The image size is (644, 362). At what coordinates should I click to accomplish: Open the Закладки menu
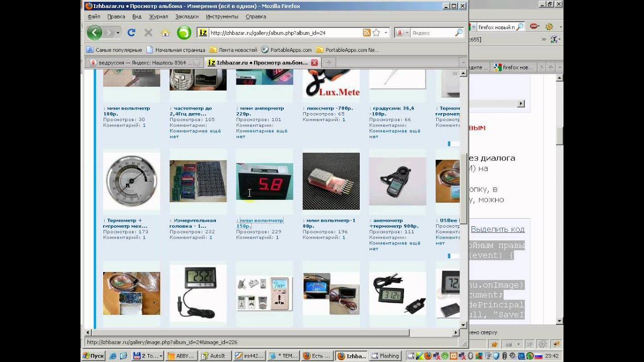pyautogui.click(x=187, y=17)
